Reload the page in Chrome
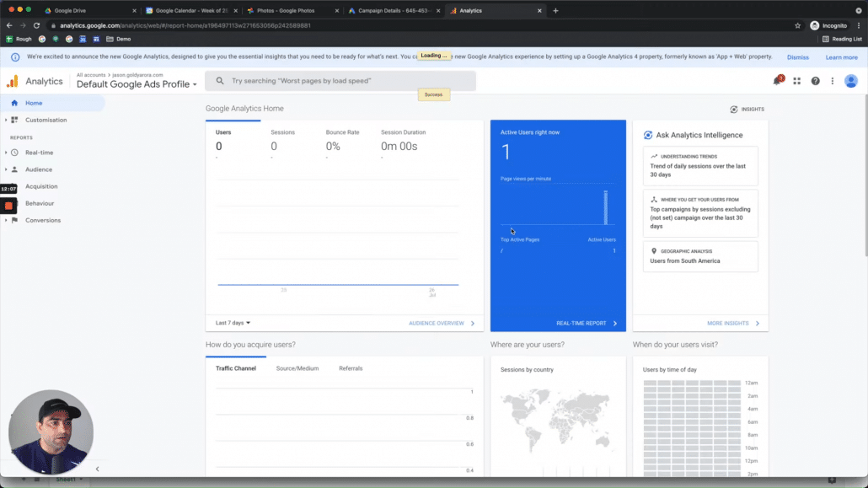This screenshot has height=488, width=868. coord(36,25)
